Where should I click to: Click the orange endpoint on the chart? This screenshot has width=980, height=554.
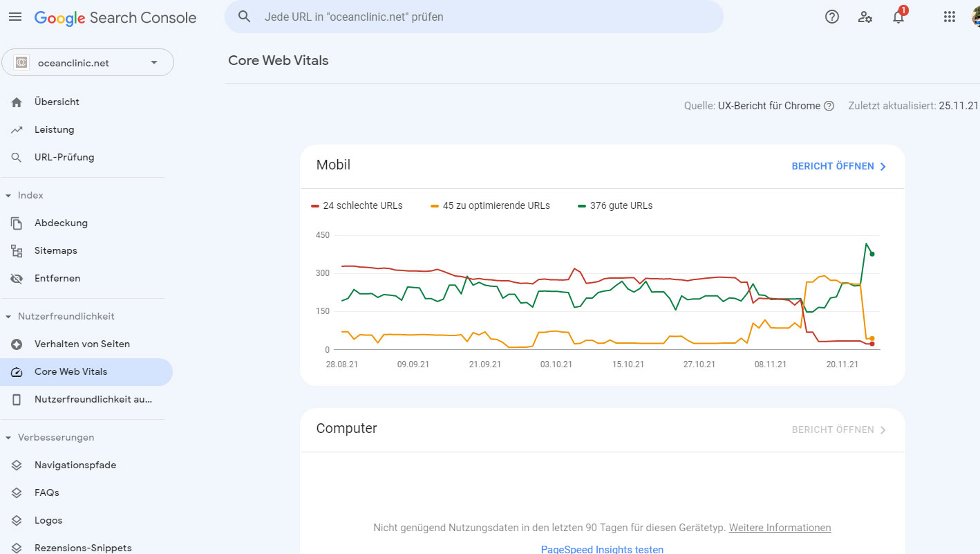(872, 338)
